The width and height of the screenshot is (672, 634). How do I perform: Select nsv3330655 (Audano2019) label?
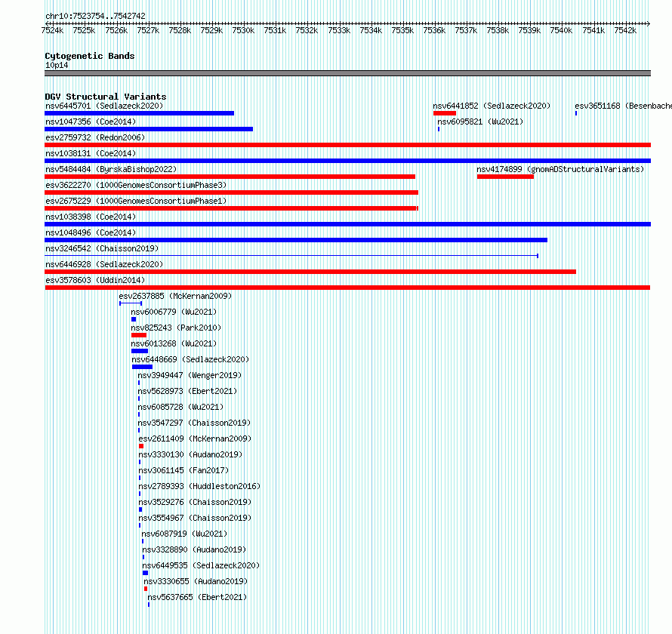click(196, 581)
